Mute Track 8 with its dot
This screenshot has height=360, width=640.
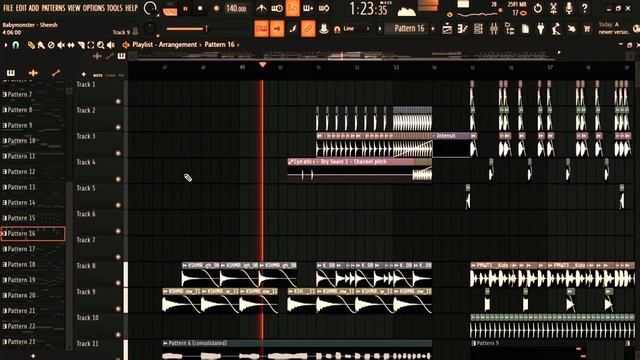118,282
